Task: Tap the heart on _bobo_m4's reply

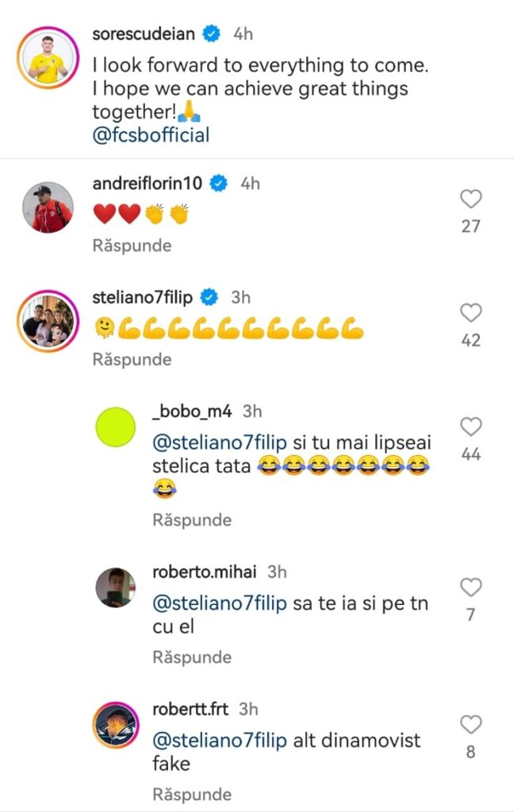Action: pyautogui.click(x=471, y=427)
